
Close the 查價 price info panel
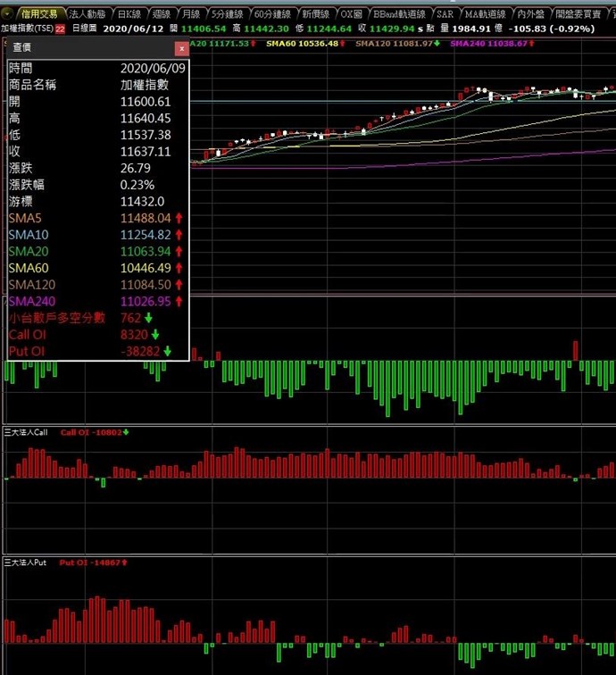[x=181, y=48]
